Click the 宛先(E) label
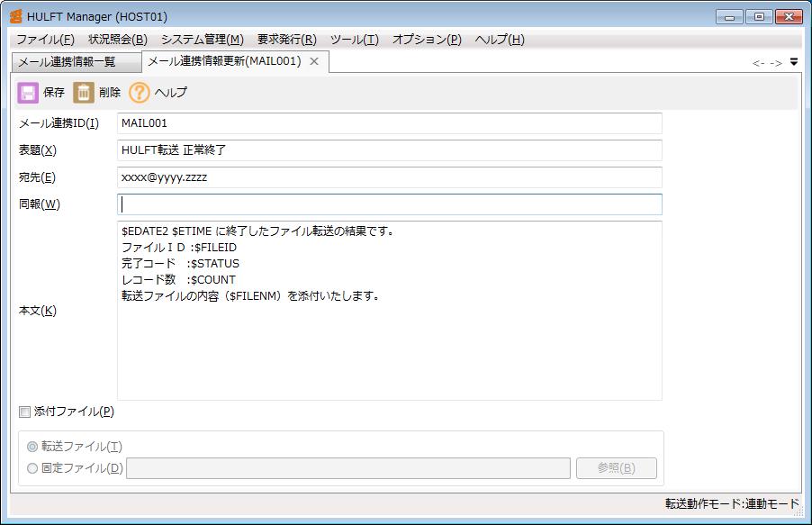The height and width of the screenshot is (525, 812). tap(37, 177)
